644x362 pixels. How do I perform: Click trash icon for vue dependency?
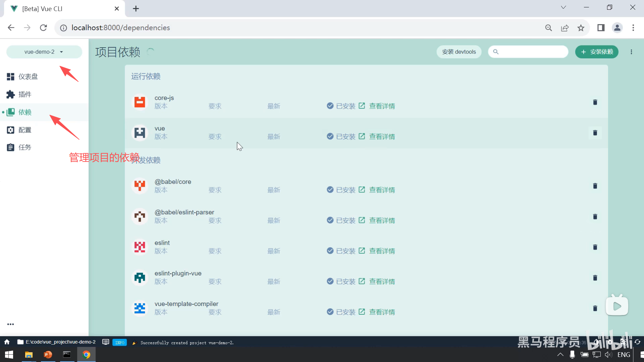(595, 133)
